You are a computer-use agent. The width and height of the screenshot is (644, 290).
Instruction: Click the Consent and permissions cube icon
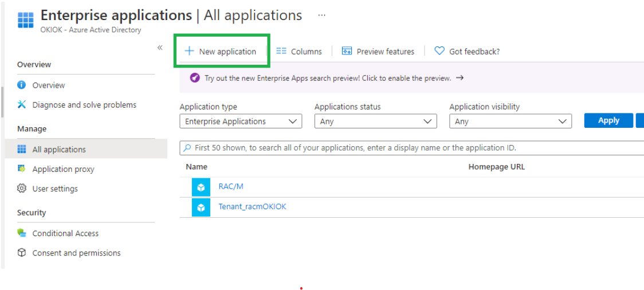click(x=22, y=253)
